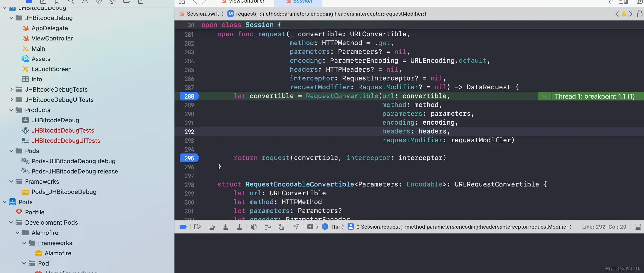Open the Debug View Hierarchy tool
The width and height of the screenshot is (644, 273).
pyautogui.click(x=254, y=227)
